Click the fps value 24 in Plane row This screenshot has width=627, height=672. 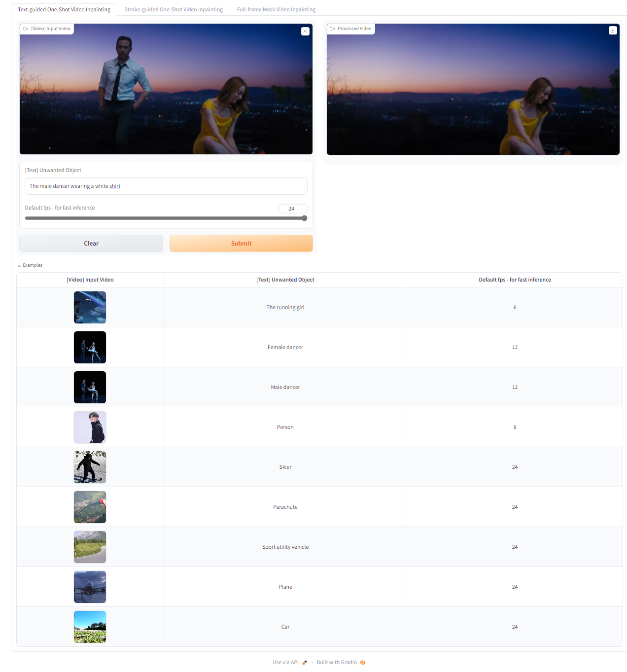pyautogui.click(x=515, y=587)
